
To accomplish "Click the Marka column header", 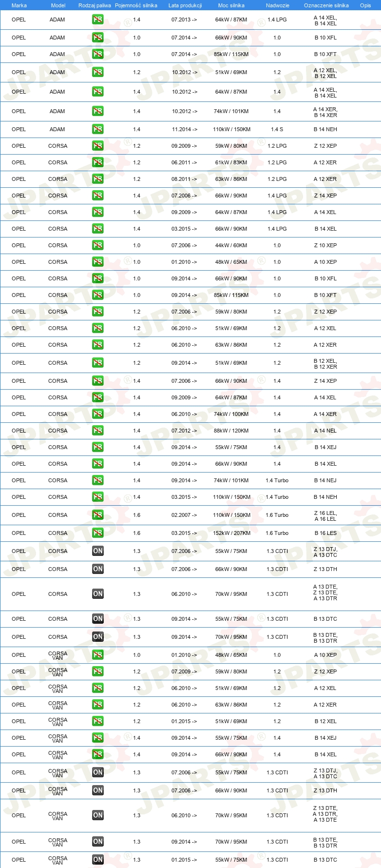I will (19, 5).
